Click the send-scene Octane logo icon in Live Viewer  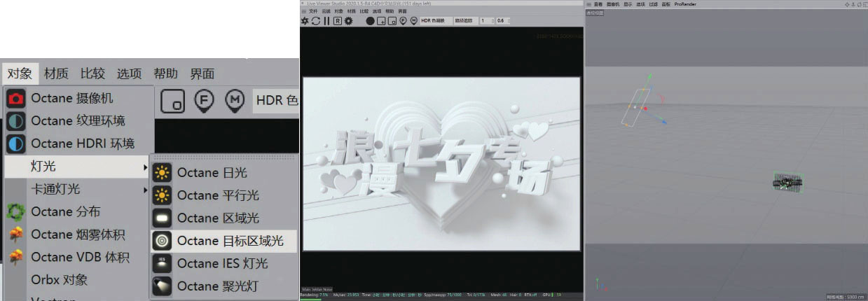click(x=305, y=21)
